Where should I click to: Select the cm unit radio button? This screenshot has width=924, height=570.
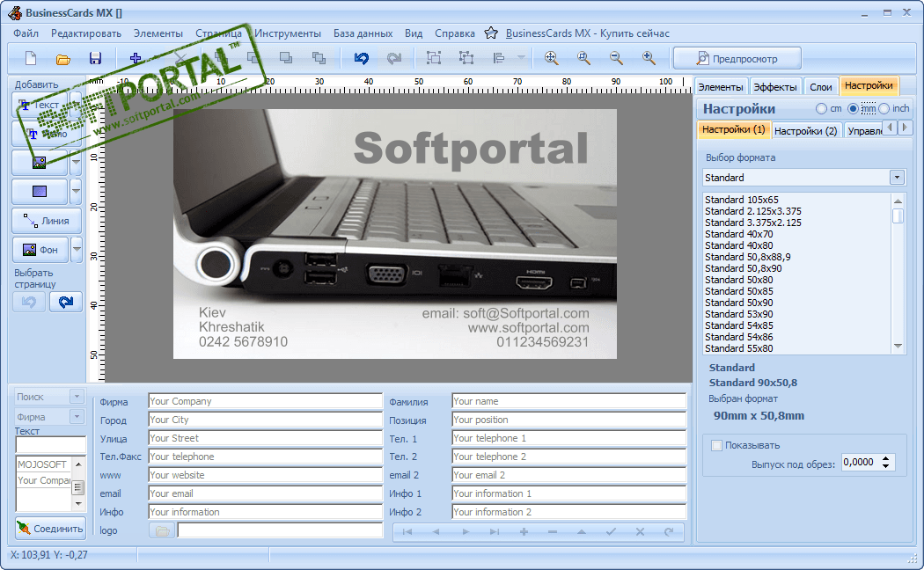click(821, 109)
